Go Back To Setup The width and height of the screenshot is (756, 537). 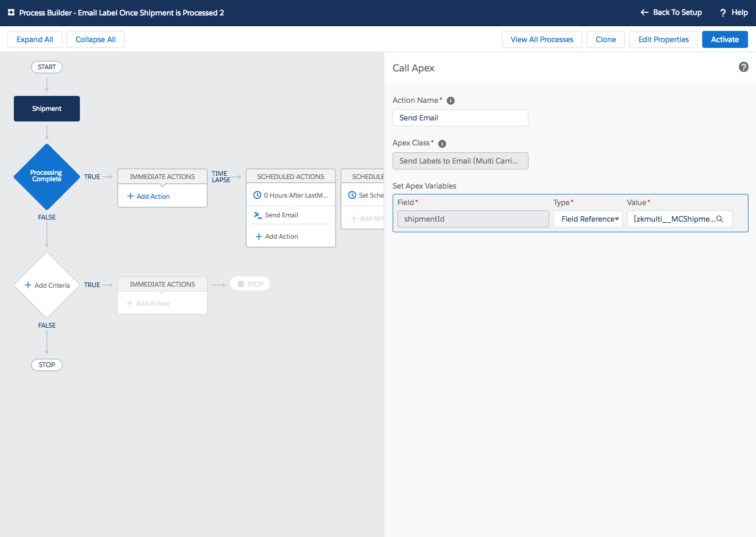pos(671,12)
